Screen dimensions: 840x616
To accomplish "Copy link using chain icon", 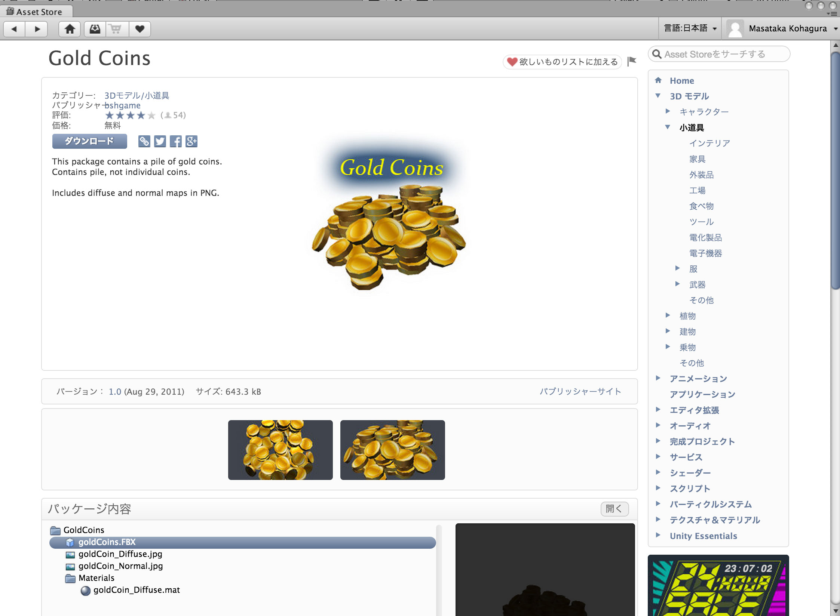I will point(144,141).
